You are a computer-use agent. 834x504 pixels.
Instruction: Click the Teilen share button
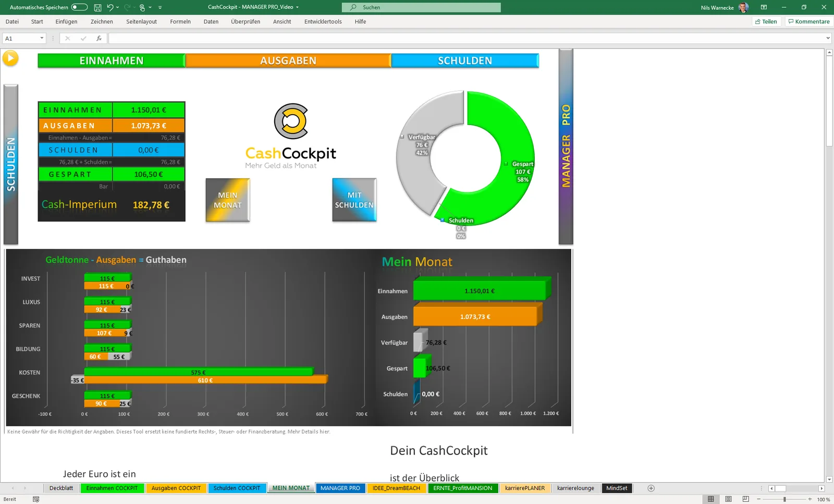coord(766,22)
